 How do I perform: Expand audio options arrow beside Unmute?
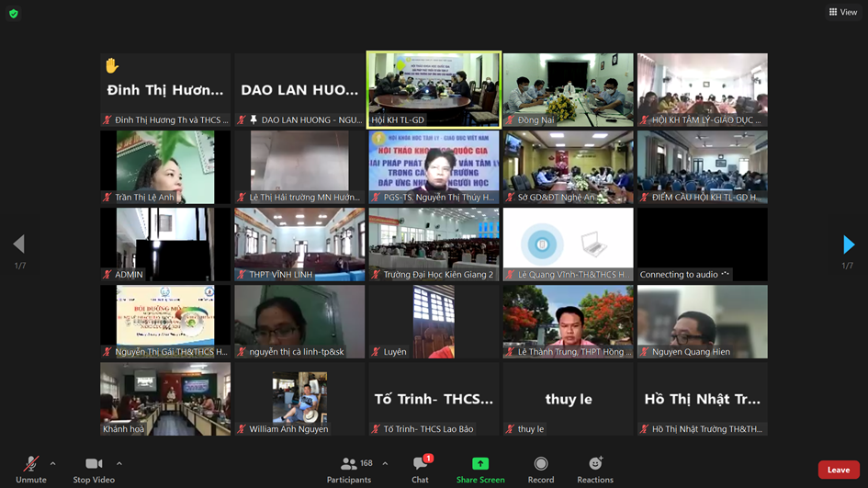[x=52, y=463]
